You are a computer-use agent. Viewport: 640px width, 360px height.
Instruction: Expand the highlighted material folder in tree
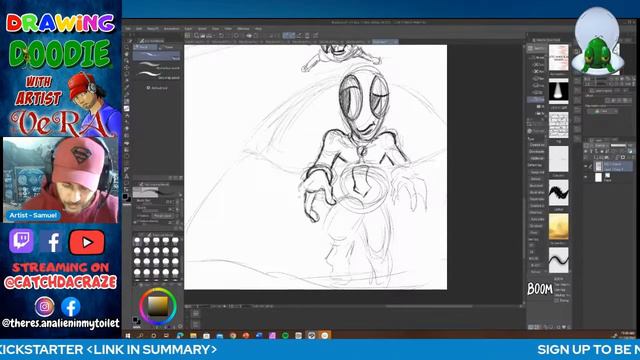(536, 99)
